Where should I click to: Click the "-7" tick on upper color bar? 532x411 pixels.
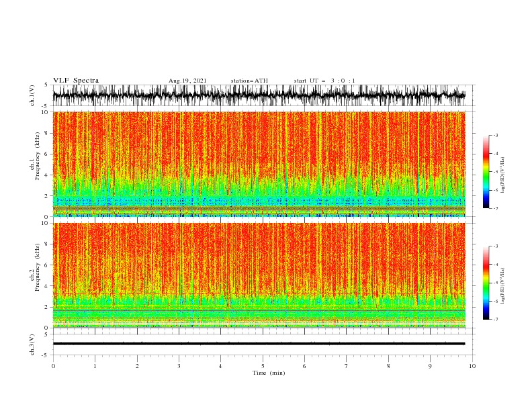click(x=495, y=208)
